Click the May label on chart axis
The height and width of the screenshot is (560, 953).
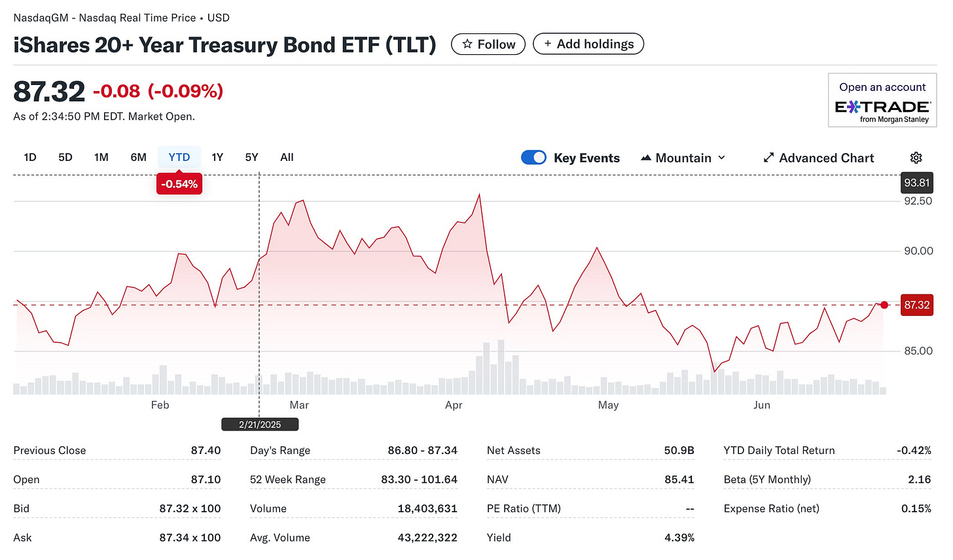pos(608,405)
